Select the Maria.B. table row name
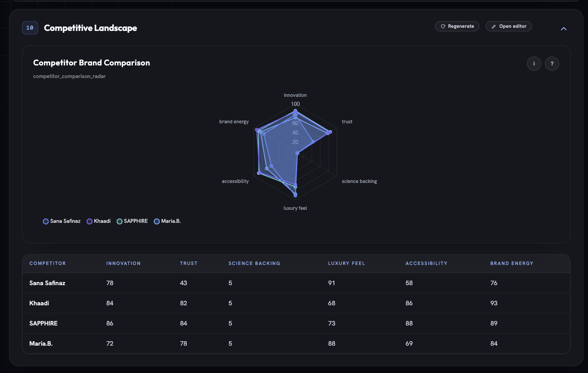The width and height of the screenshot is (588, 373). 41,344
